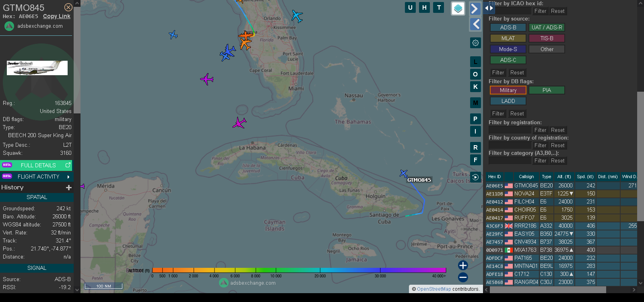Toggle the PIA DB flag filter

point(547,90)
